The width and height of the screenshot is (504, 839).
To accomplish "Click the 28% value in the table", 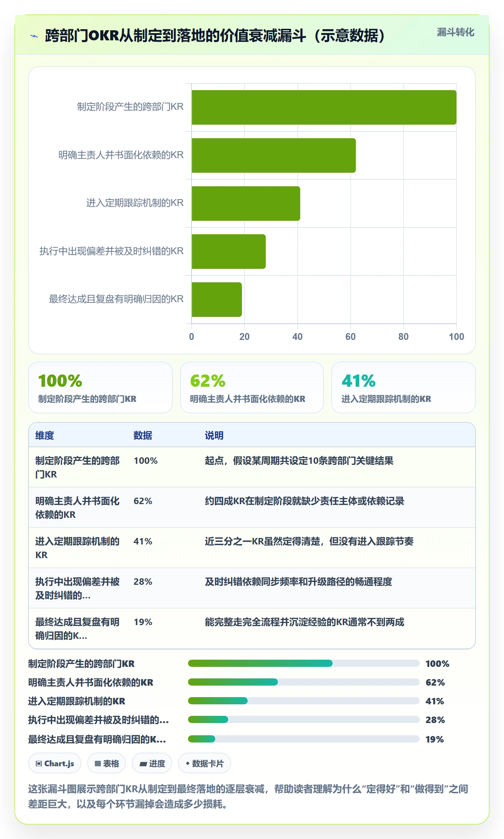I will tap(143, 582).
